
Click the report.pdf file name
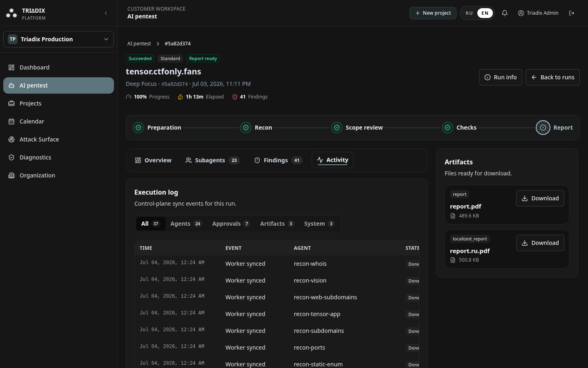[x=465, y=206]
